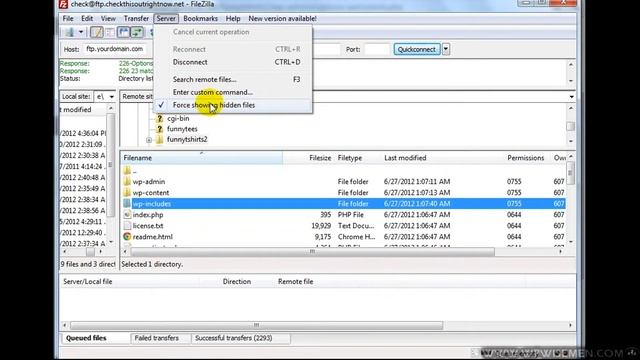Click the transfer queue horizontal scrollbar

tap(256, 325)
